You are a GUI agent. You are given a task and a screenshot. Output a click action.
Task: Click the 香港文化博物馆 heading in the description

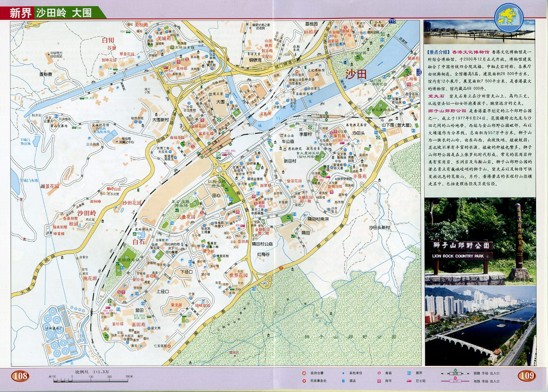point(470,52)
